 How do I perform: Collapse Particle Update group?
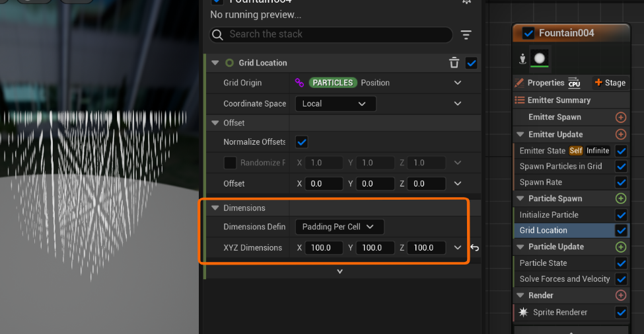pos(520,247)
